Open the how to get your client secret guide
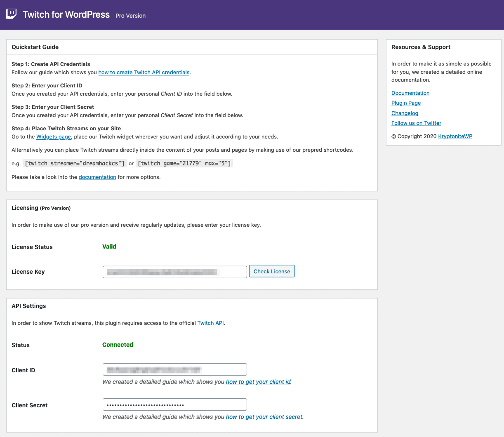The image size is (504, 437). [264, 417]
